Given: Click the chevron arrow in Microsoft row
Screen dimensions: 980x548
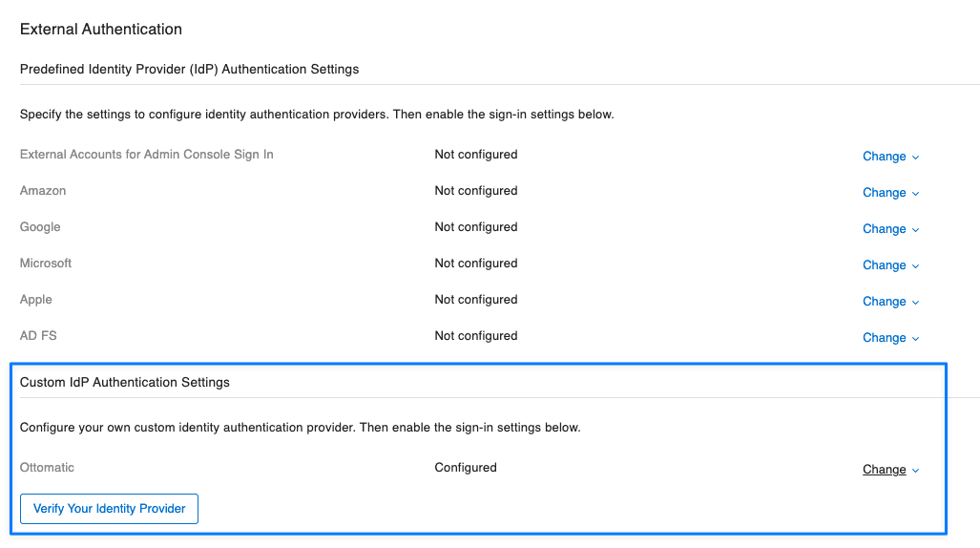Looking at the screenshot, I should pos(916,266).
